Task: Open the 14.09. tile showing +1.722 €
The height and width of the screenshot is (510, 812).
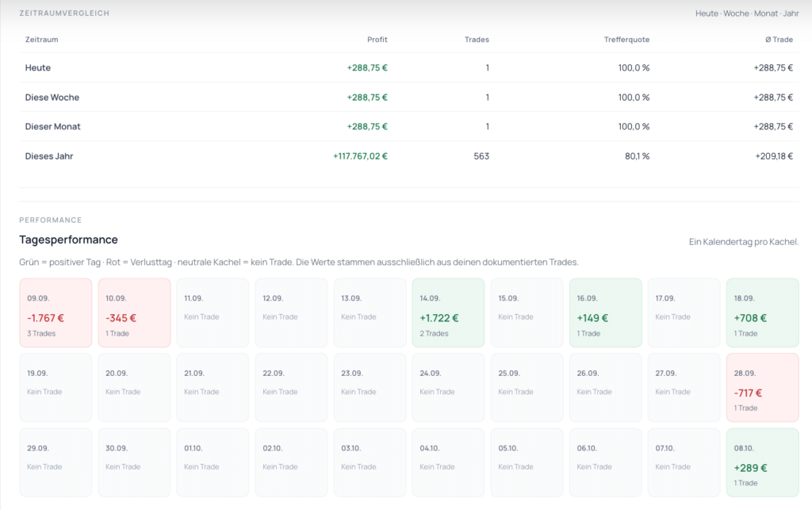Action: click(449, 313)
